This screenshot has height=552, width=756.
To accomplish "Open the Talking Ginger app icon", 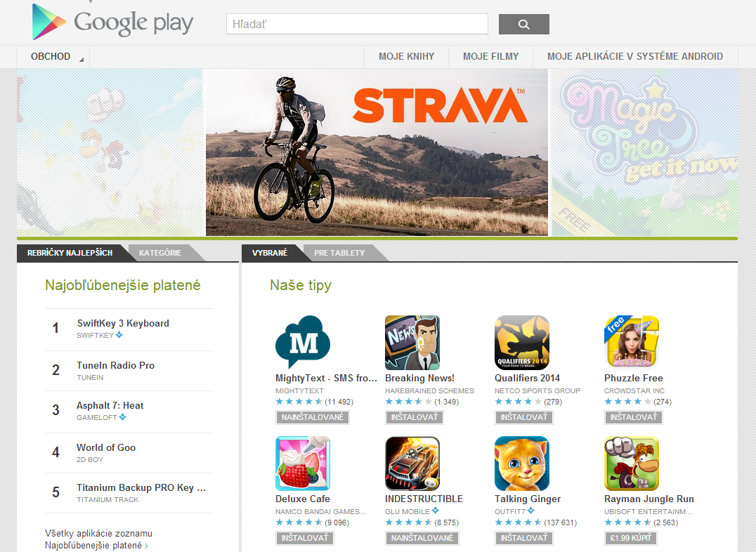I will [x=522, y=464].
